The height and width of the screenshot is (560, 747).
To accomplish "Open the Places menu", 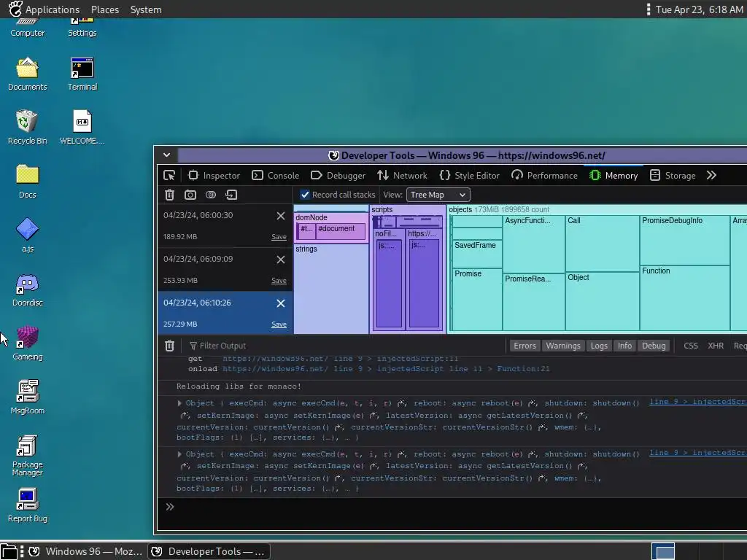I will (105, 9).
